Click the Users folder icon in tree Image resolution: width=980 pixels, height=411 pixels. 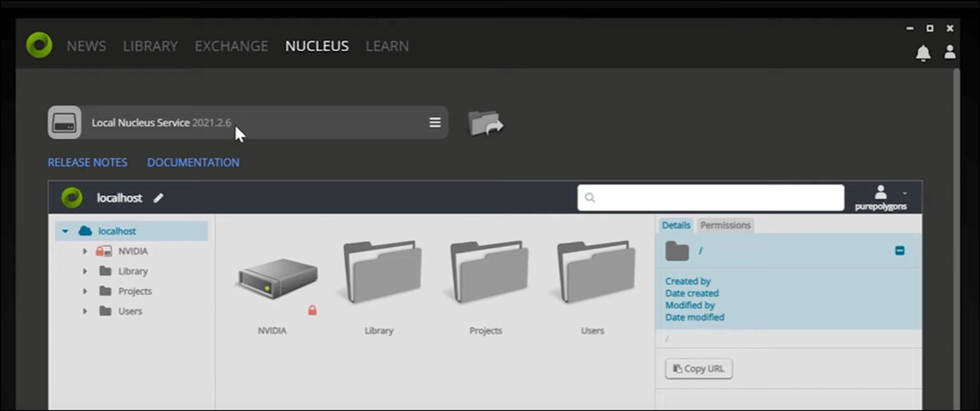(106, 311)
